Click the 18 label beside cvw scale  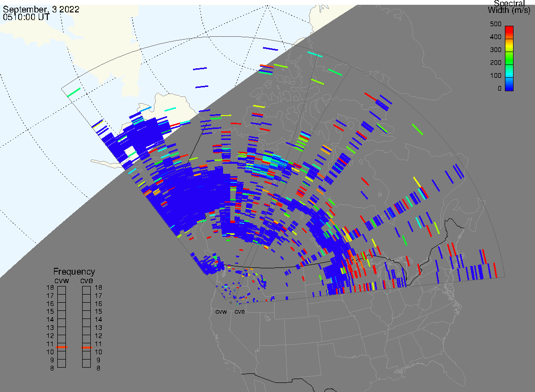point(50,287)
